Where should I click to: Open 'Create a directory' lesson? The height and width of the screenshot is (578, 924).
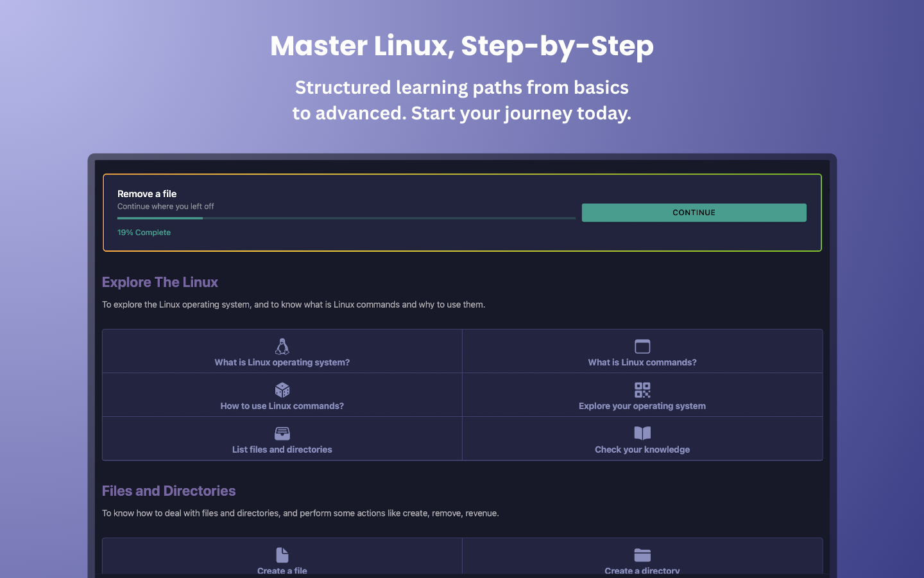[x=642, y=556]
